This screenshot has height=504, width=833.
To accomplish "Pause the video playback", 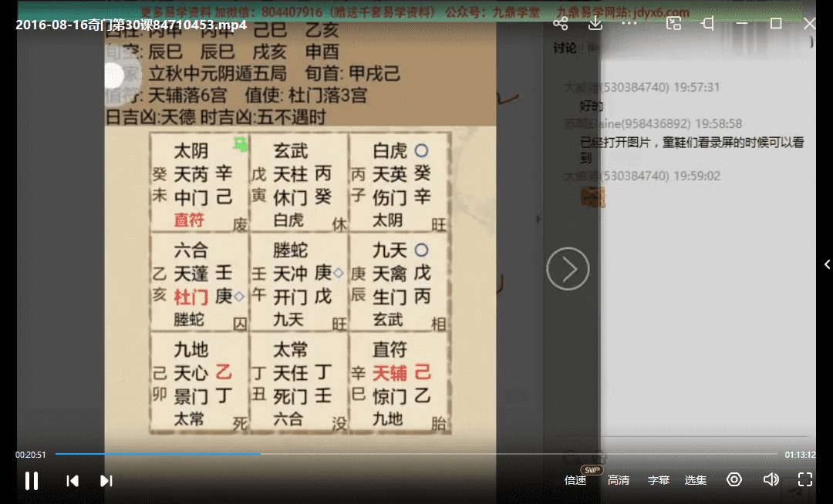I will pyautogui.click(x=32, y=480).
